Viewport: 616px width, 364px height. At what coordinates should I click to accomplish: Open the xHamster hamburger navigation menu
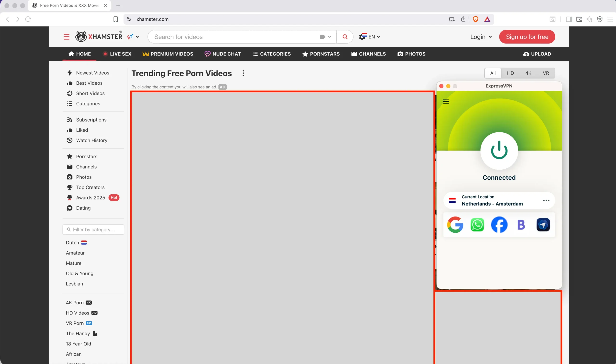[x=66, y=37]
